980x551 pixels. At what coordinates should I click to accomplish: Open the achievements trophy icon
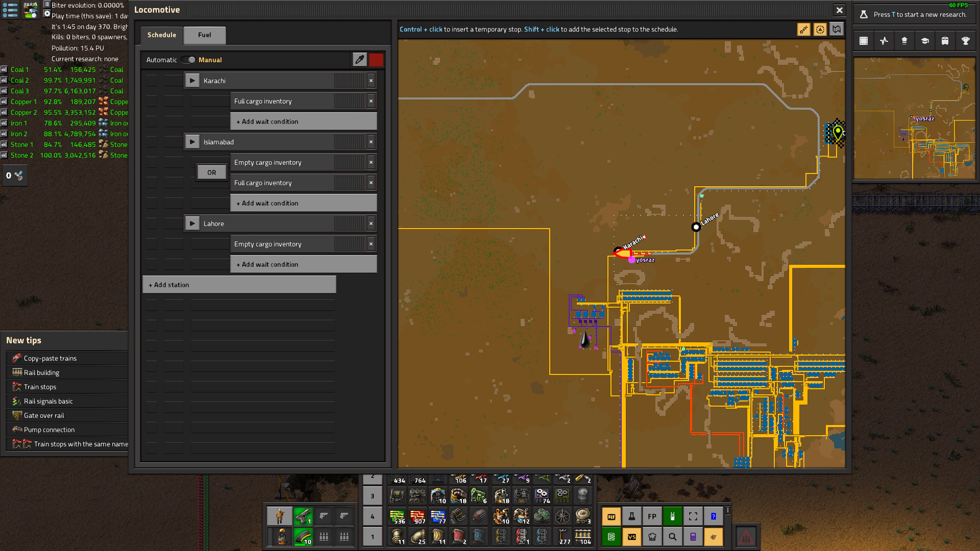click(x=966, y=41)
